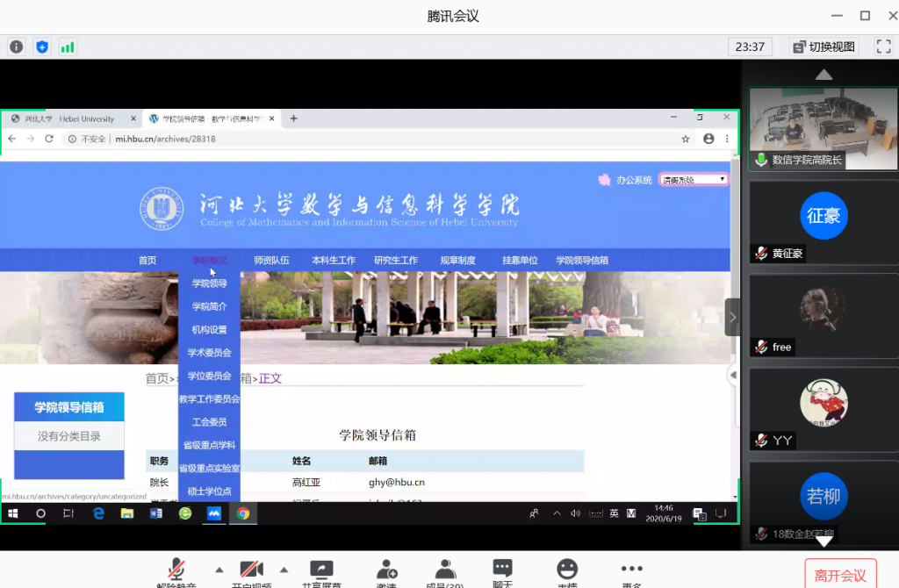The height and width of the screenshot is (588, 899).
Task: Unmute with the microphone icon
Action: 176,569
